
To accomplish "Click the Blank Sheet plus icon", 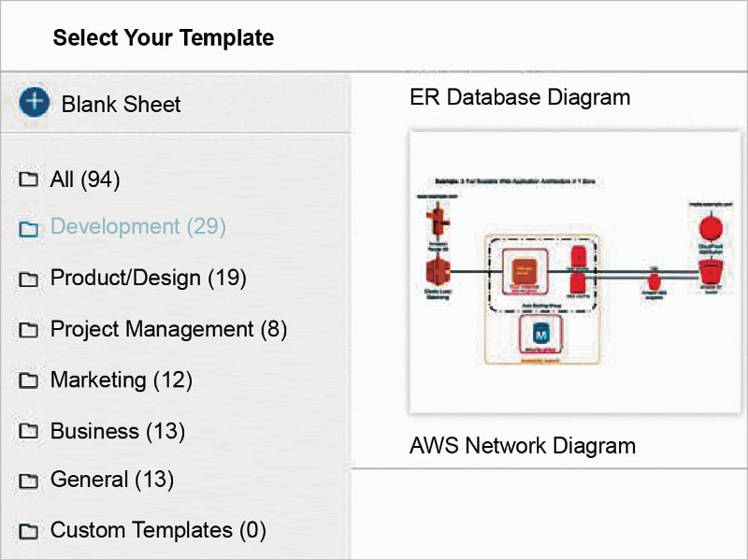I will point(35,101).
